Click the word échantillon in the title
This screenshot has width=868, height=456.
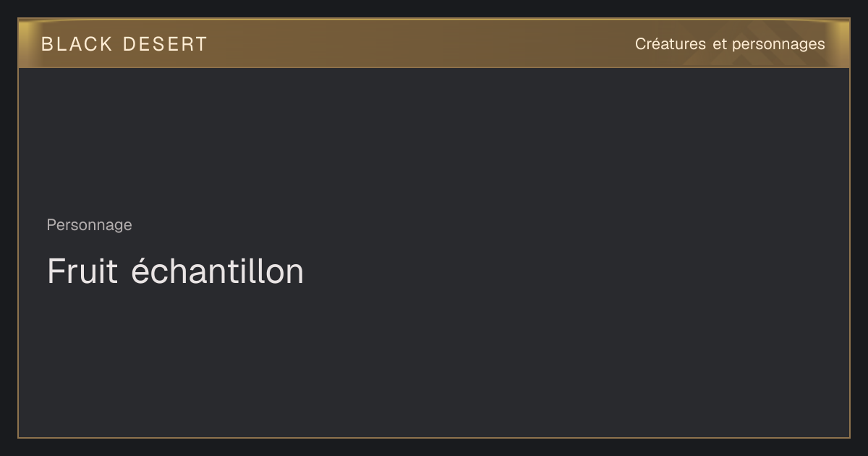tap(218, 271)
